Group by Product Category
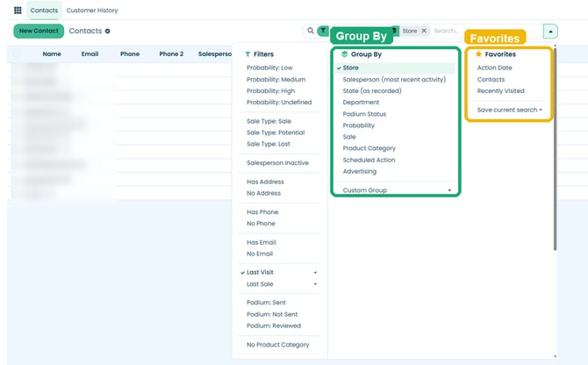 (x=369, y=148)
